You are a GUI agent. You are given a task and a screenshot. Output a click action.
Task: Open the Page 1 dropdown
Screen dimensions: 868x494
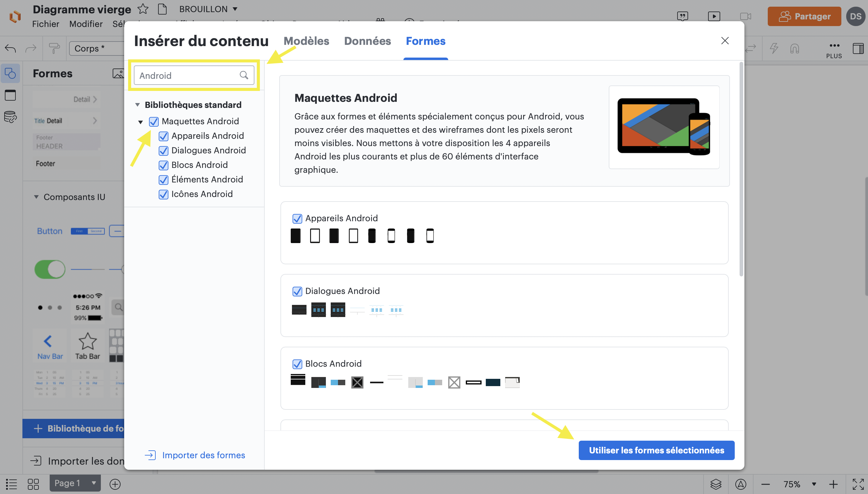coord(75,483)
